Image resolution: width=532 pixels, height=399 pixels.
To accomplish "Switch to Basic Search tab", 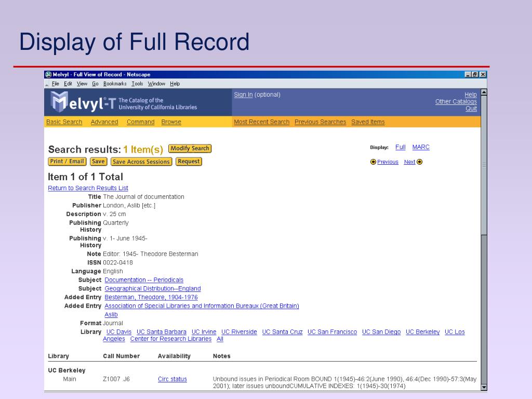I will tap(64, 122).
